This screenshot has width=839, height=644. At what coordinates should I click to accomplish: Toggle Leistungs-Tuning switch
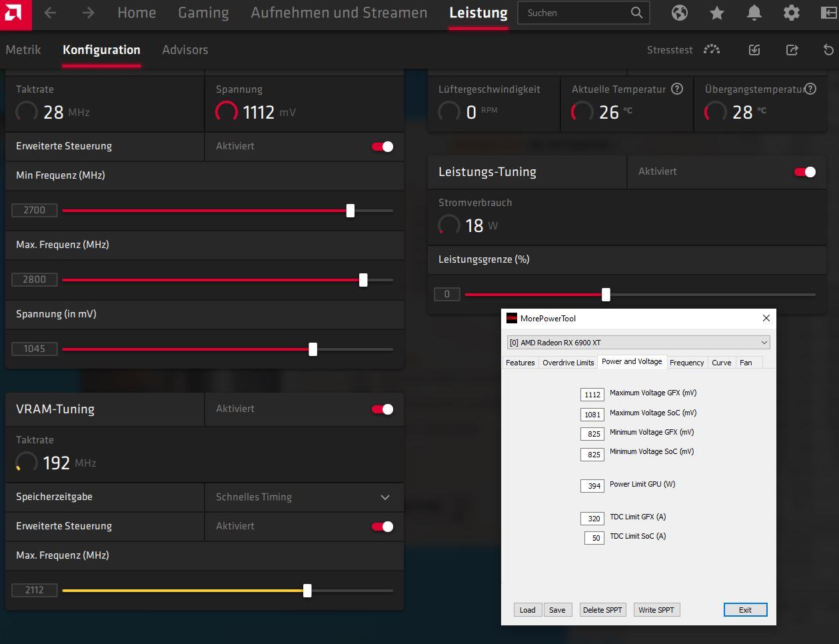pyautogui.click(x=805, y=172)
